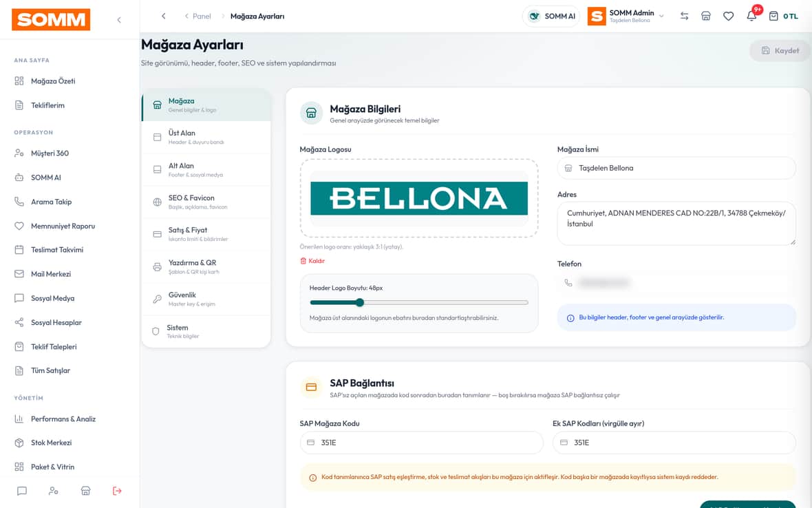The height and width of the screenshot is (508, 812).
Task: Click the user settings icon in sidebar footer
Action: click(x=54, y=491)
